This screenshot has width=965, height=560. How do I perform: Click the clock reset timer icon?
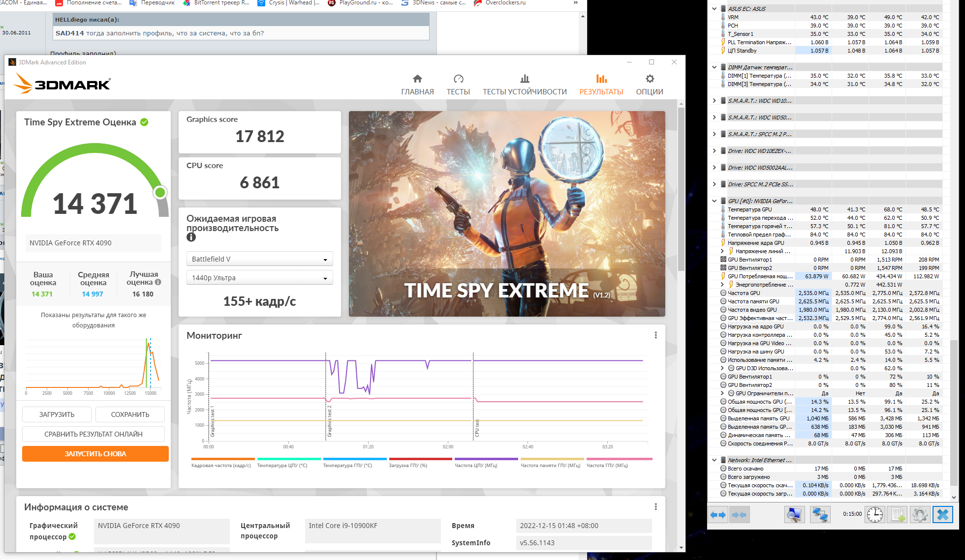pyautogui.click(x=874, y=515)
